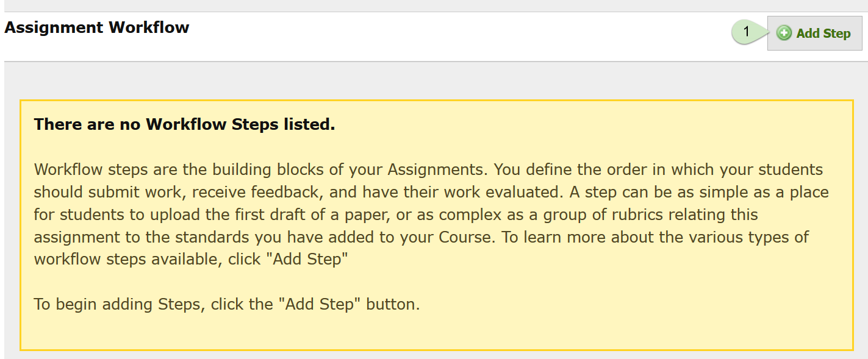Click the line starting 'for students to upload the first draft'
Viewport: 868px width, 359px height.
[x=396, y=215]
